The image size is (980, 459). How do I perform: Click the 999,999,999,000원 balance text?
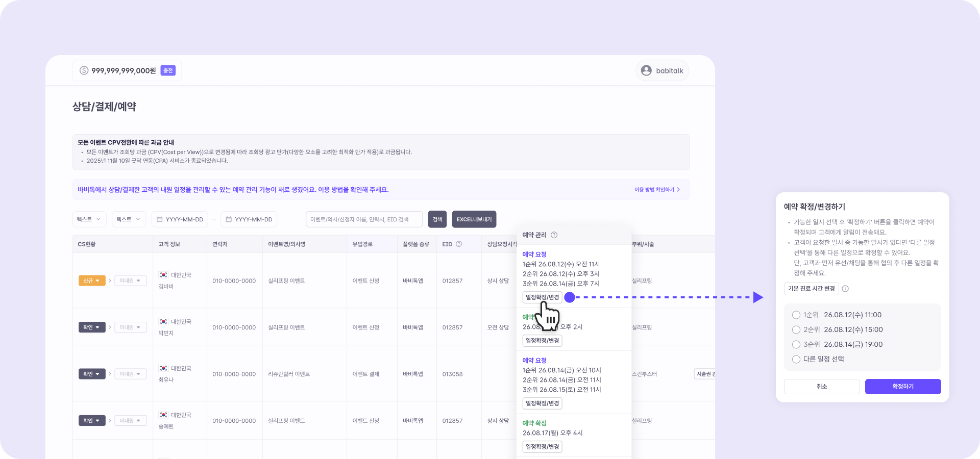[x=124, y=70]
